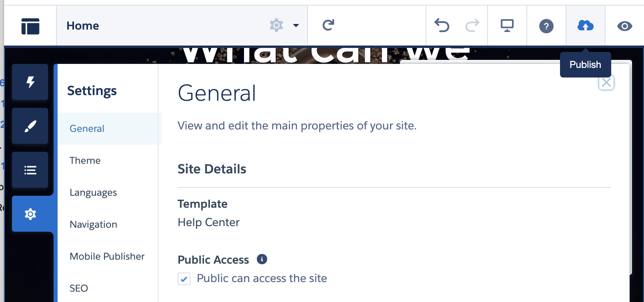Expand the Home page dropdown arrow
This screenshot has width=644, height=302.
[x=296, y=26]
